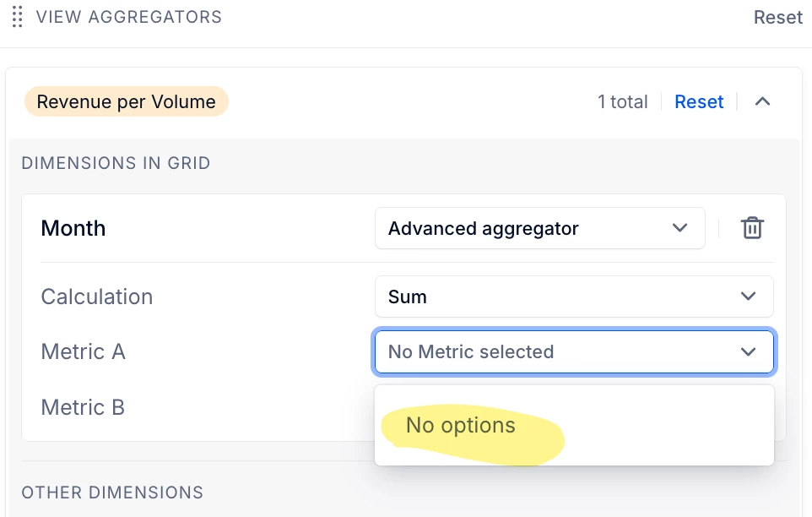Click the Metric A label
This screenshot has width=812, height=517.
point(83,351)
